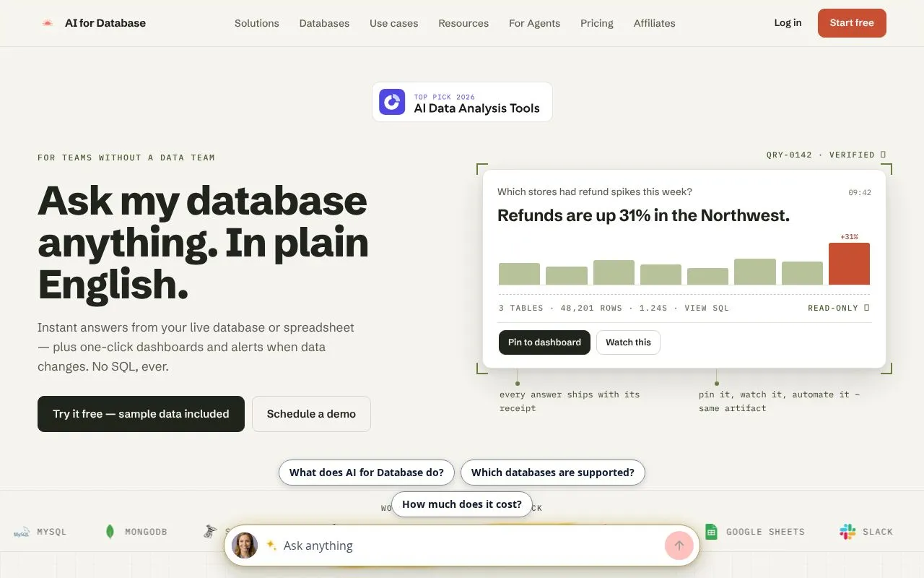The height and width of the screenshot is (578, 924).
Task: Click the sparkle icon in chat bar
Action: (271, 545)
